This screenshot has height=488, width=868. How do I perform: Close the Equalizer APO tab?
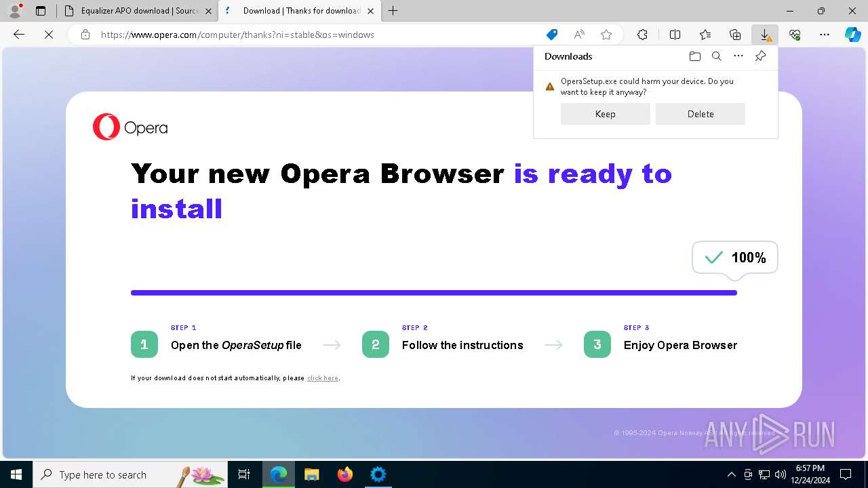point(208,11)
